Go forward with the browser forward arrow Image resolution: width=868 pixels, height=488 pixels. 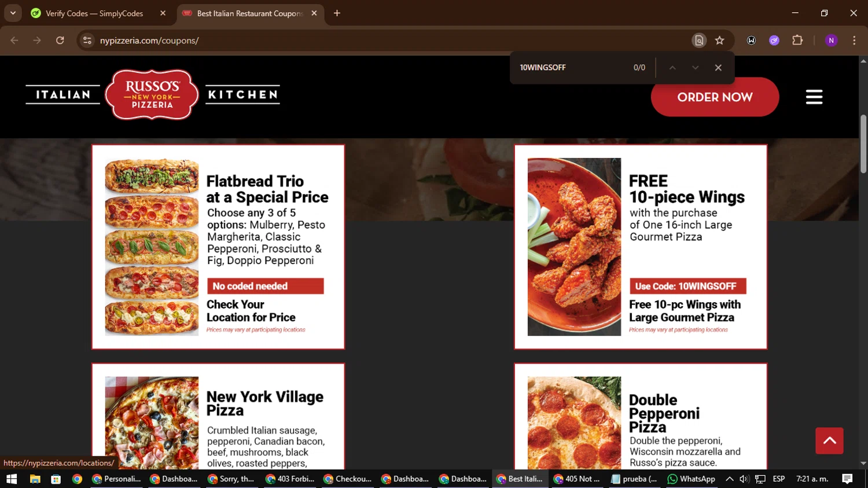[x=37, y=41]
